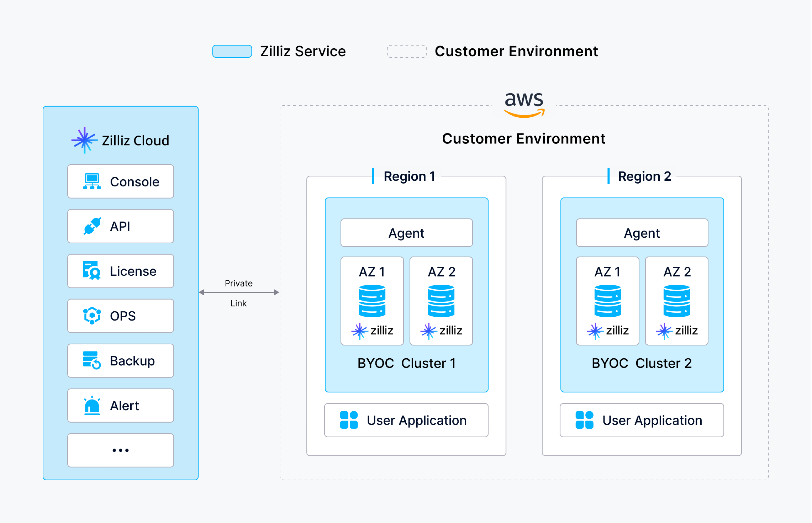
Task: Select the OPS box
Action: click(x=121, y=316)
